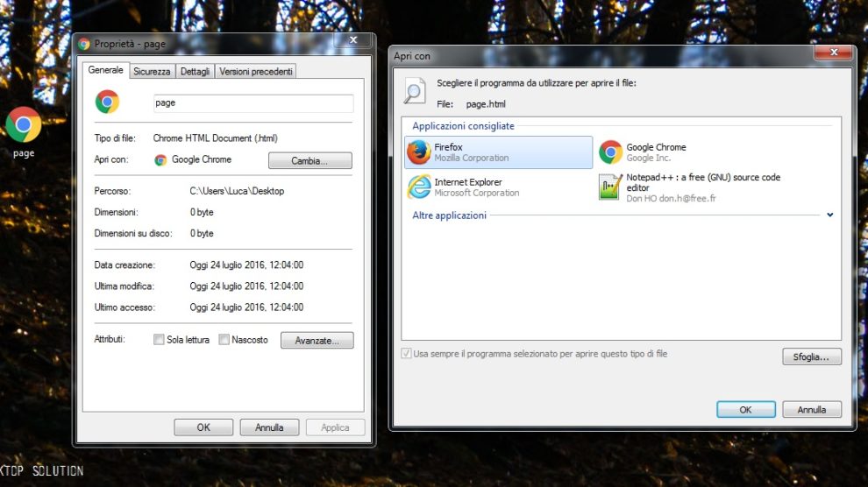This screenshot has width=868, height=487.
Task: Toggle Usa sempre il programma selezionato checkbox
Action: (x=406, y=353)
